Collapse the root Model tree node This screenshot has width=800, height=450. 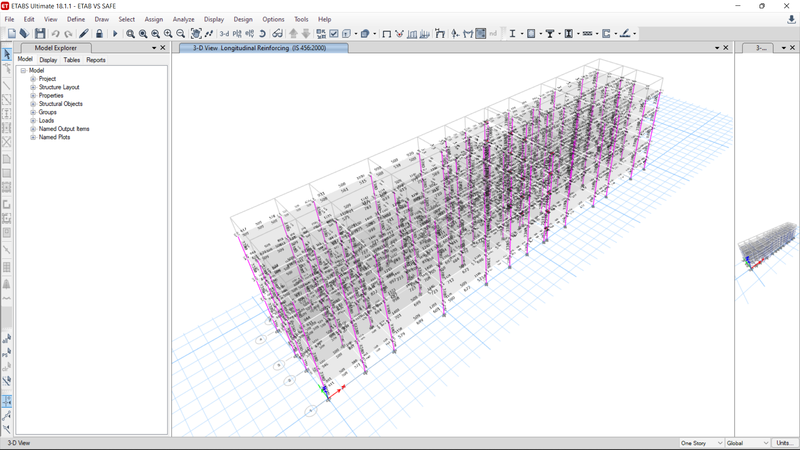point(23,70)
